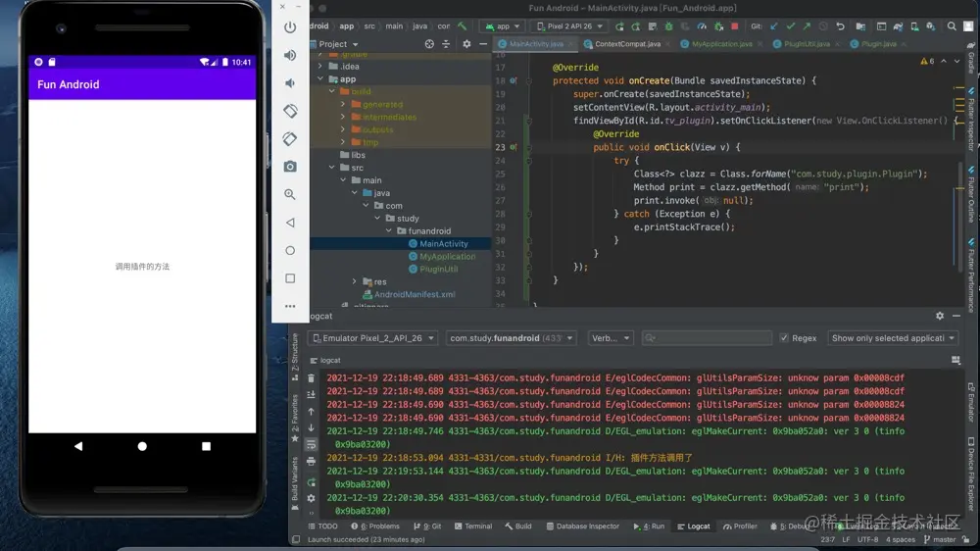Open the Database Inspector tool tab
Screen dimensions: 980x551
coord(582,526)
